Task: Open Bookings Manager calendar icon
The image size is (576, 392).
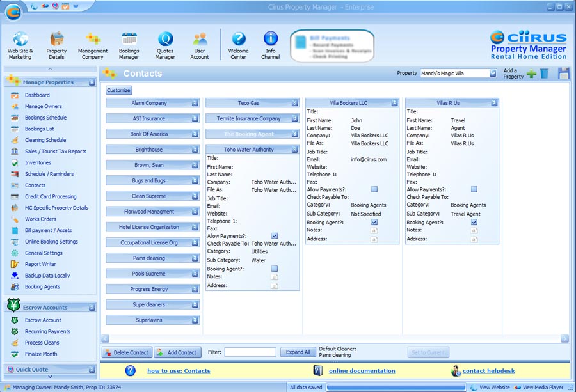Action: point(129,39)
